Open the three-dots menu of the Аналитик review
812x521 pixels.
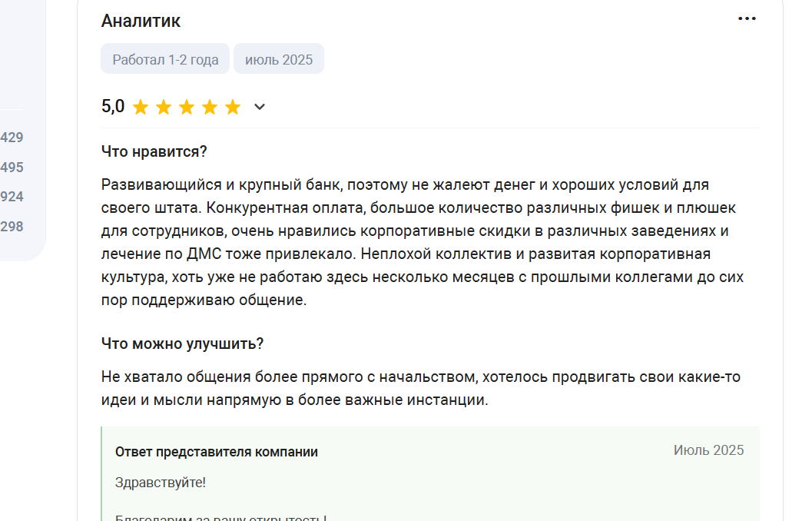pos(747,19)
